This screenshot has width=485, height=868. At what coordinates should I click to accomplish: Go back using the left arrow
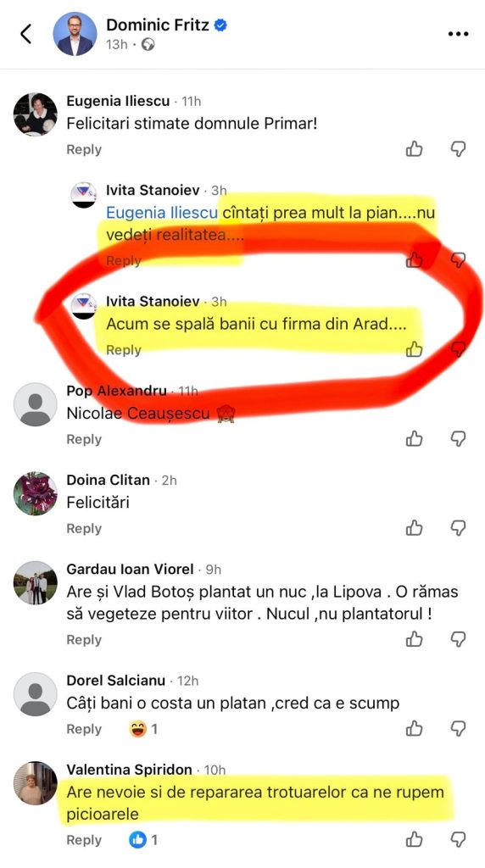(26, 34)
